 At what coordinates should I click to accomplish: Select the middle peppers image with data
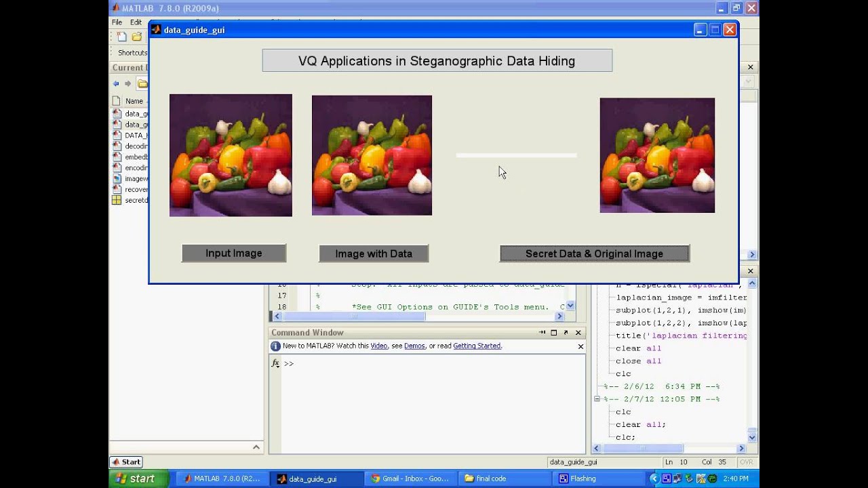point(372,155)
